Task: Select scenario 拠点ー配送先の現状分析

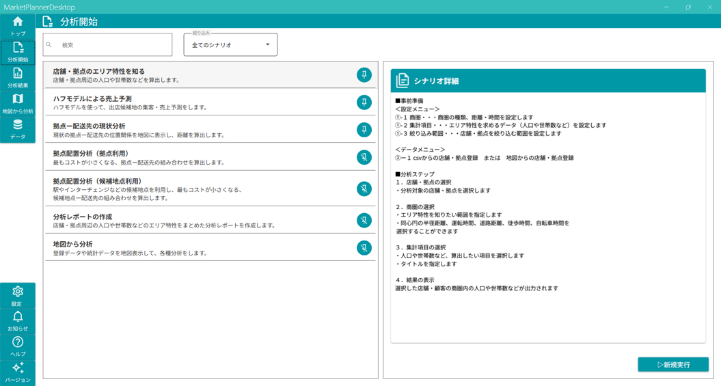Action: tap(211, 130)
